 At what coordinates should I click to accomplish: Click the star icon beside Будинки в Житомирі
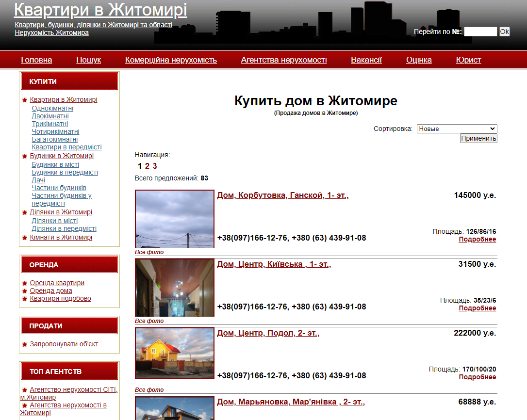tap(25, 157)
